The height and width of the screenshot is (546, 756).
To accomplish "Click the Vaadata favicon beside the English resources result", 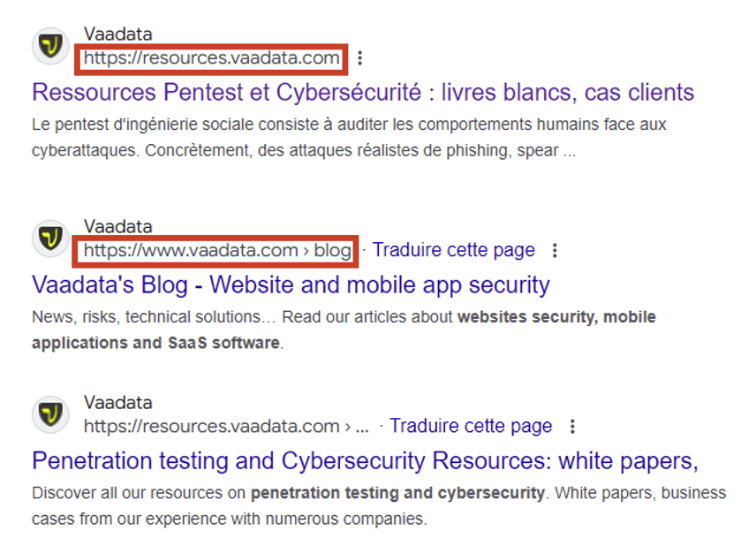I will coord(50,413).
